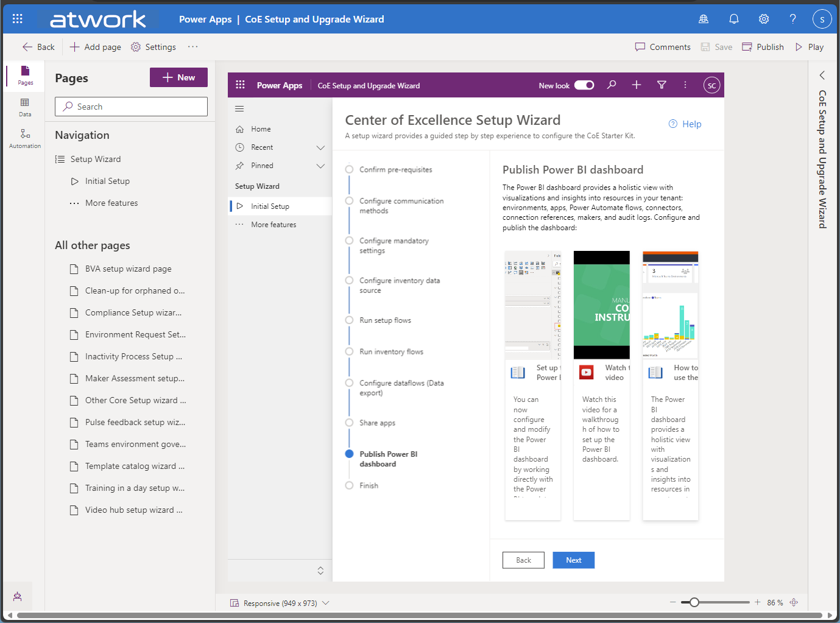Click the Help link
This screenshot has width=840, height=623.
(x=685, y=124)
